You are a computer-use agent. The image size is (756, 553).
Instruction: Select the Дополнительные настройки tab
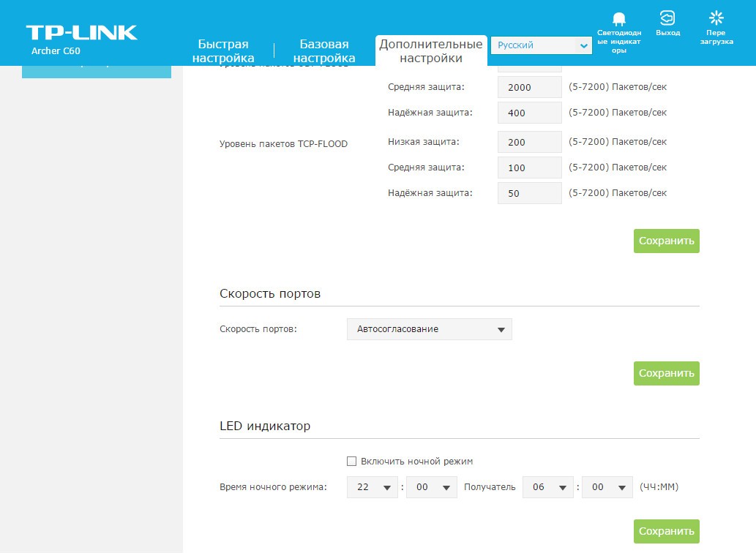tap(430, 51)
